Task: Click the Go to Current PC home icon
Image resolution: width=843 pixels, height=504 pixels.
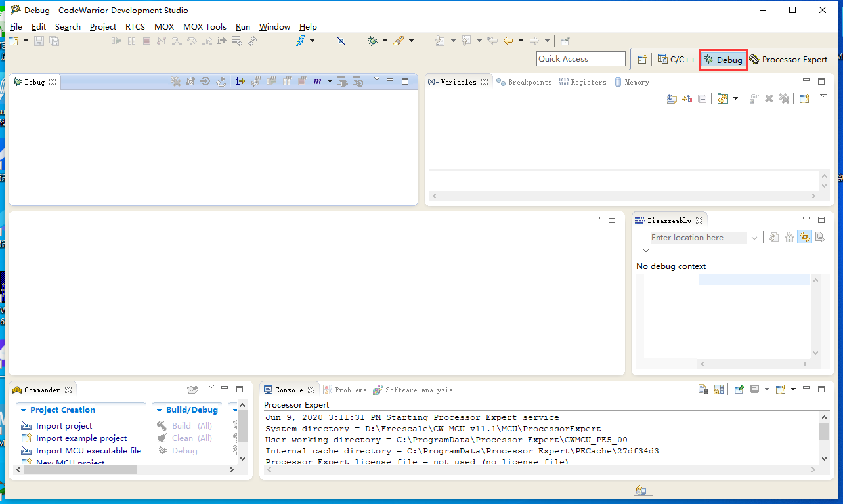Action: 789,238
